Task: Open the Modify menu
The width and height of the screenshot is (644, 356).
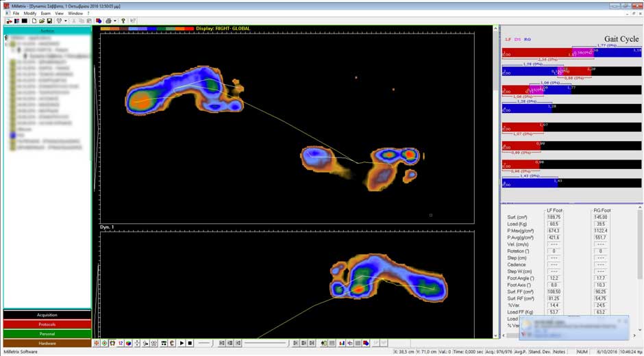Action: tap(30, 13)
